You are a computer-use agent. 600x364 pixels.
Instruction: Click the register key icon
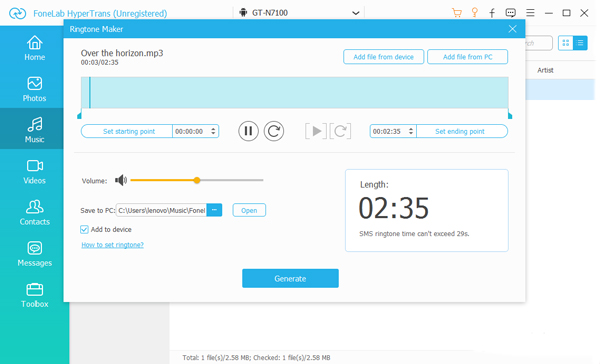pos(474,13)
